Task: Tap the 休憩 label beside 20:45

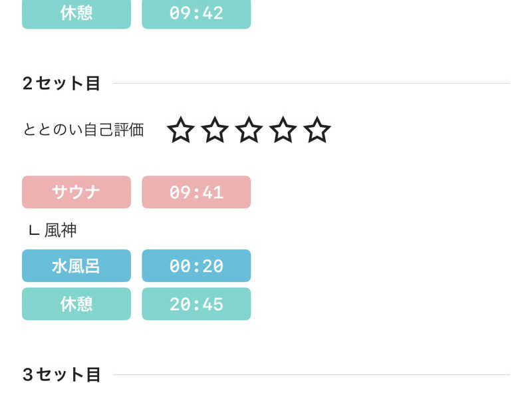Action: tap(76, 304)
